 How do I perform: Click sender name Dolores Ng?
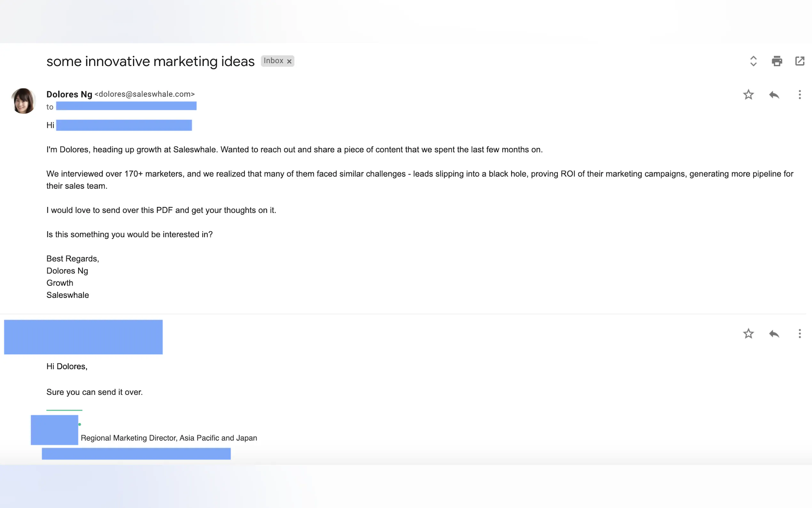point(69,94)
